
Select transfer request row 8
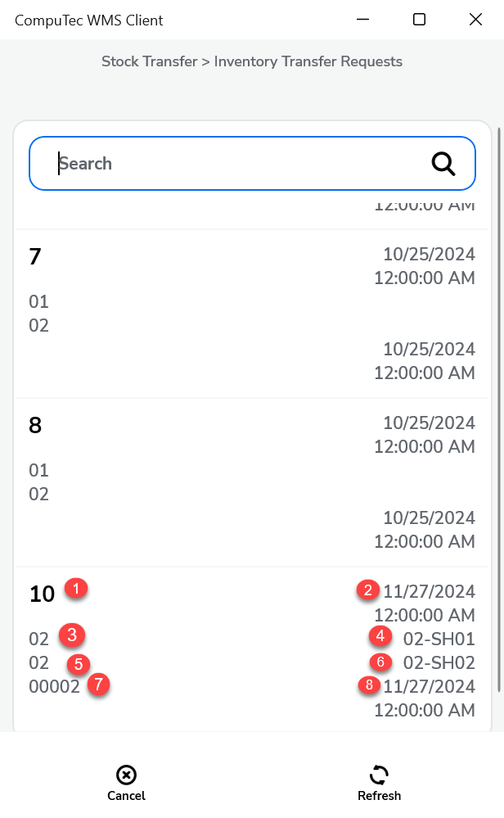pyautogui.click(x=245, y=479)
